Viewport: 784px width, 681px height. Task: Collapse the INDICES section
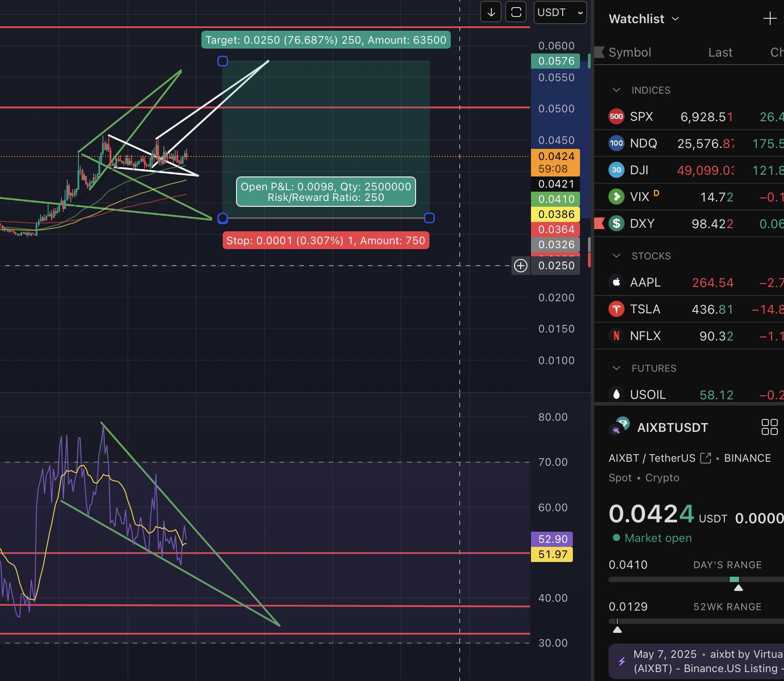pyautogui.click(x=617, y=90)
